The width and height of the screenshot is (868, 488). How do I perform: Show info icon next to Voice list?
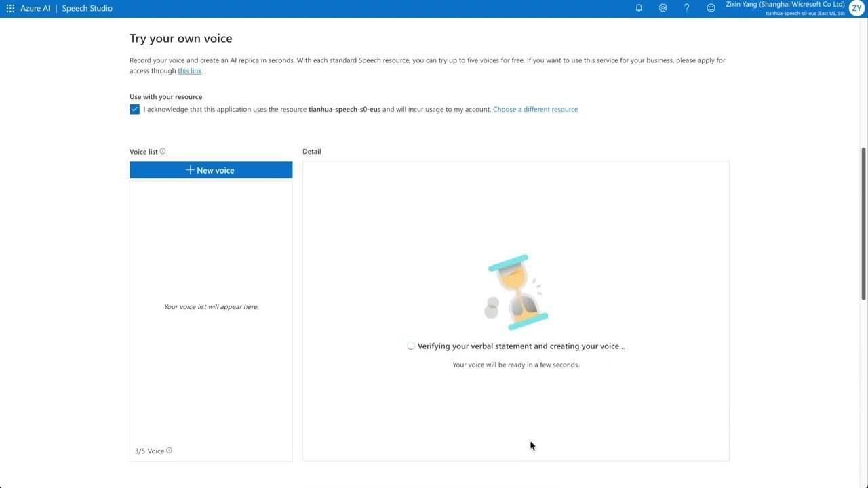pyautogui.click(x=163, y=151)
